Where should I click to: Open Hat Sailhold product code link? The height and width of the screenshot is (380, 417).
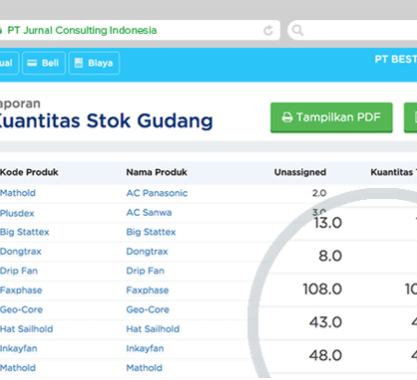tap(26, 329)
